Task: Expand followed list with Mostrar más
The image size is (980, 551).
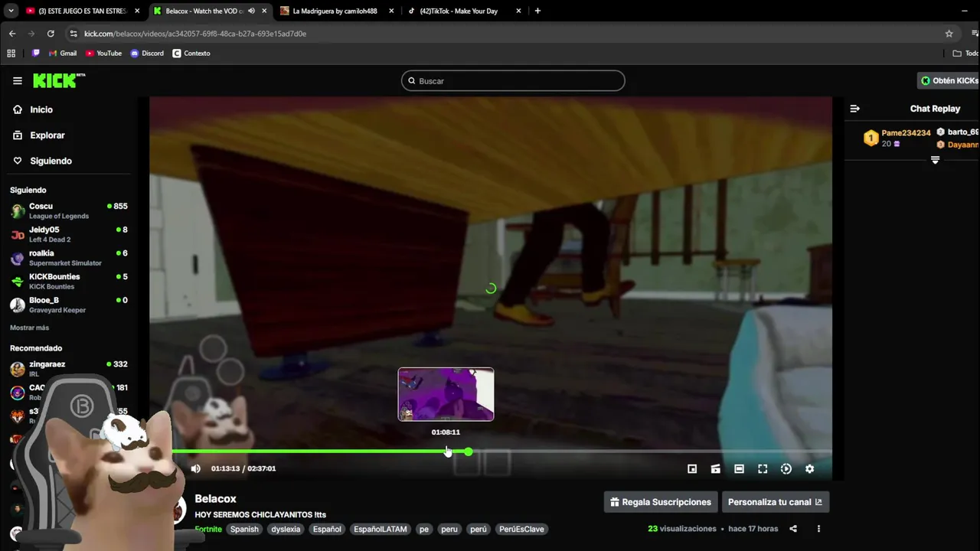Action: tap(29, 328)
